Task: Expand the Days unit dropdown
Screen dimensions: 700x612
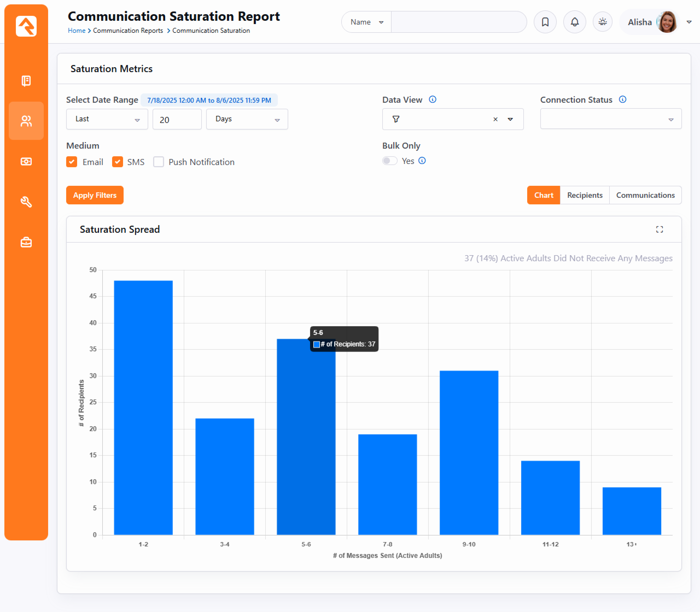Action: coord(247,119)
